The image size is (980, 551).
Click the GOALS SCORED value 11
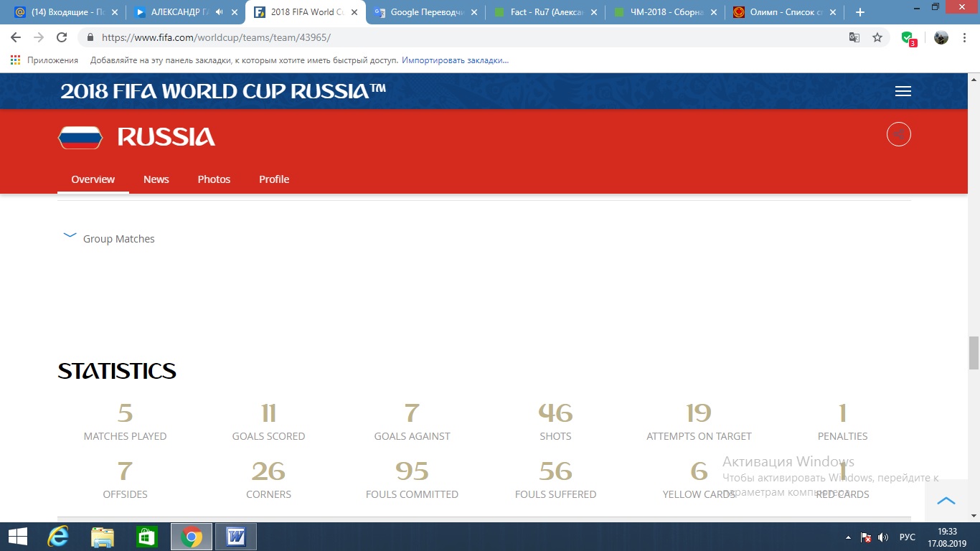268,413
